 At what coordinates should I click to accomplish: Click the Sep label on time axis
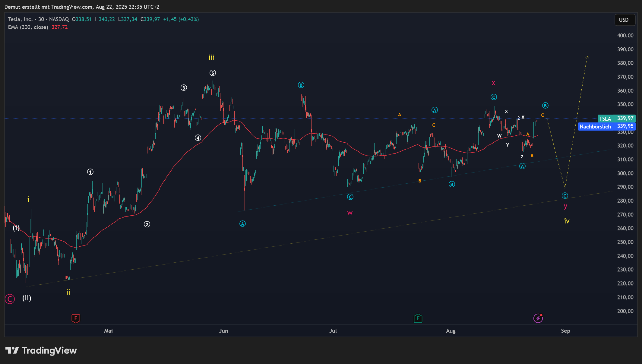click(565, 331)
